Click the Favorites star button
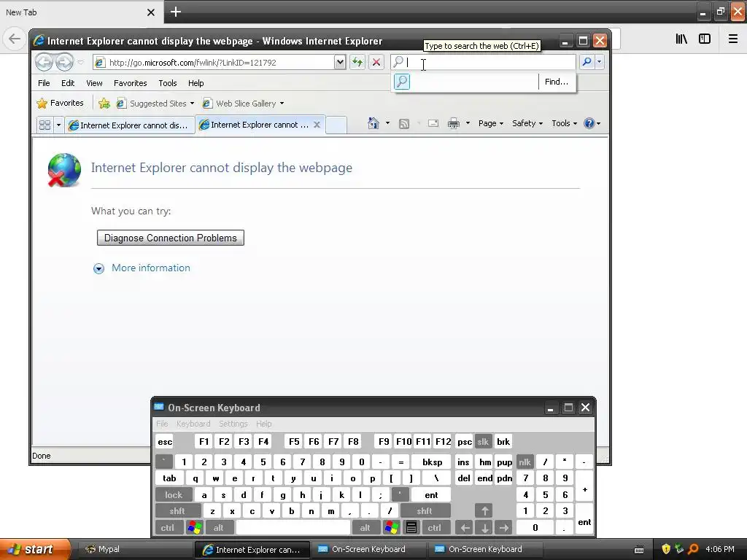 click(x=60, y=103)
